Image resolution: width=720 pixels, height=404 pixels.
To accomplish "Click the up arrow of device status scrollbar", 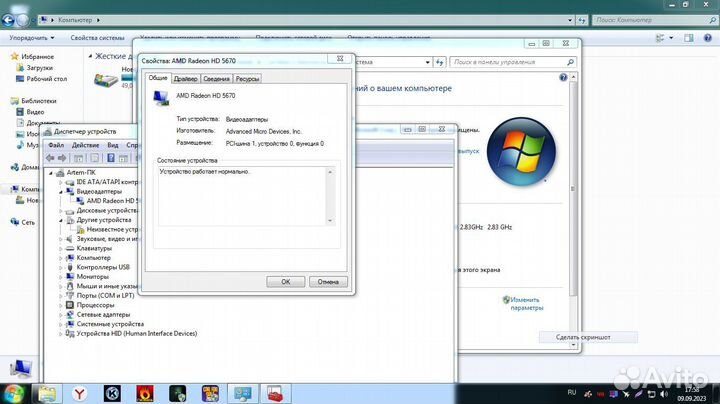I will click(330, 172).
